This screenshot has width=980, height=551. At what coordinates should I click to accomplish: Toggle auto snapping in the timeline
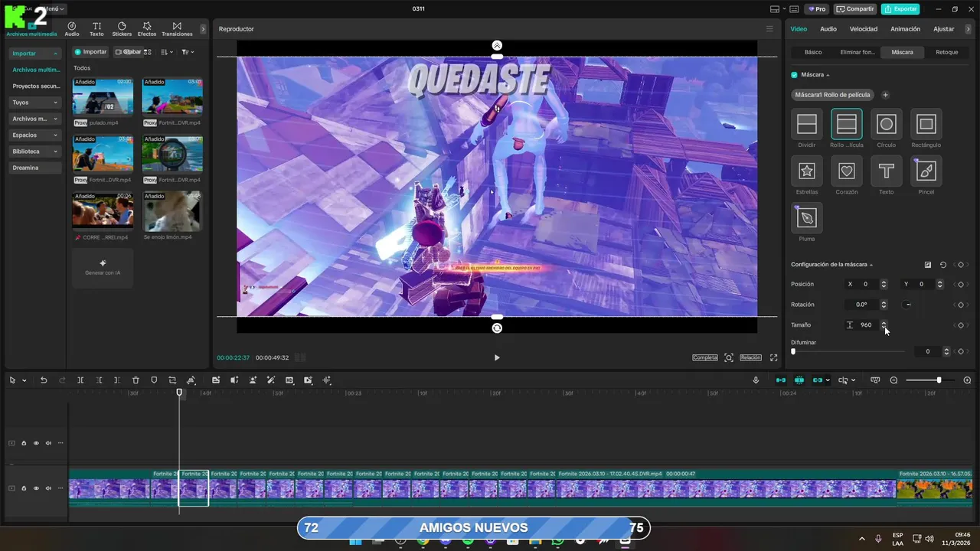tap(799, 380)
